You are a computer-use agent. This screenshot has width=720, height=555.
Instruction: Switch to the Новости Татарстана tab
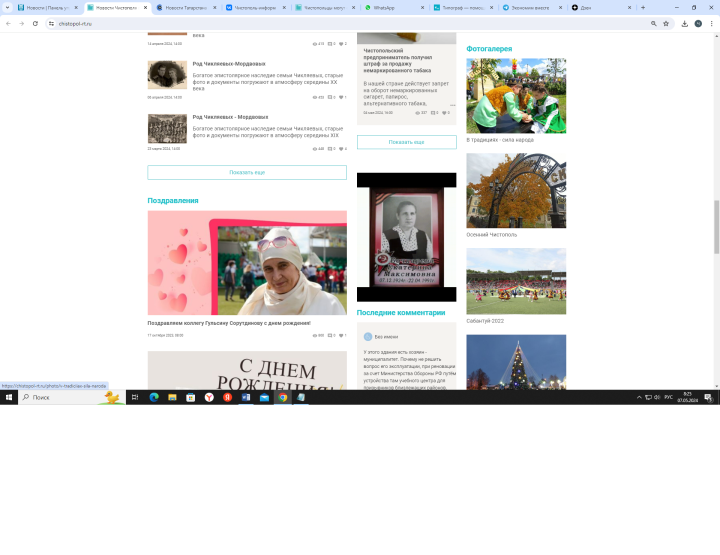pos(186,8)
